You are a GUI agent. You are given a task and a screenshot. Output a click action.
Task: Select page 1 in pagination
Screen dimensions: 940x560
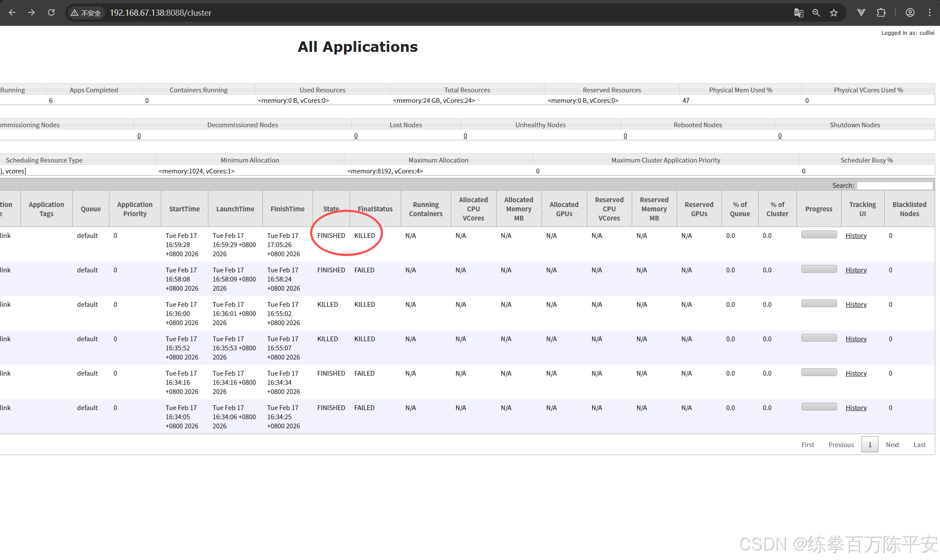[x=869, y=445]
